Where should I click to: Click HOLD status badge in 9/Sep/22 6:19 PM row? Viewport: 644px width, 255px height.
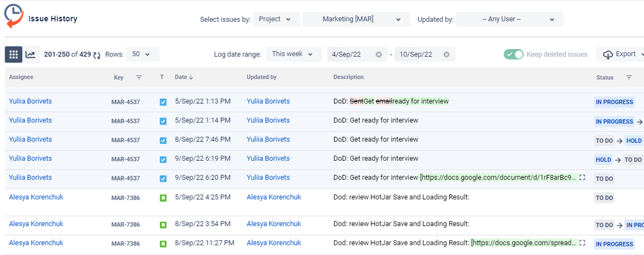click(x=603, y=160)
